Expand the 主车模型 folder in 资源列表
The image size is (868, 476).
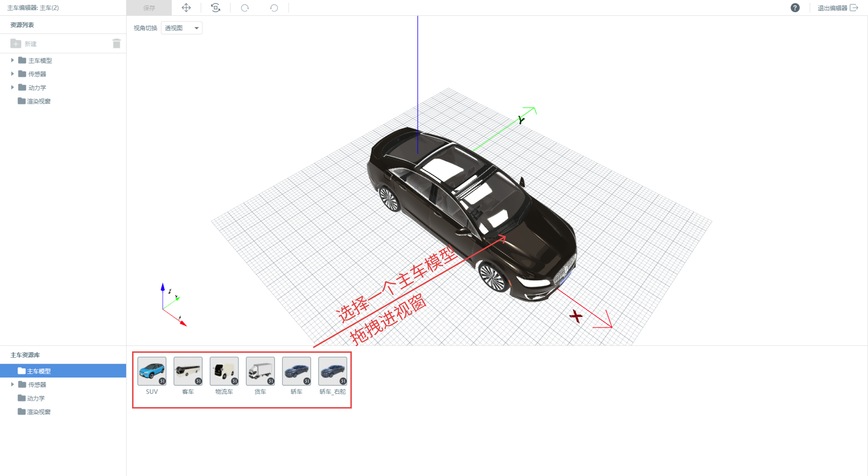[12, 60]
